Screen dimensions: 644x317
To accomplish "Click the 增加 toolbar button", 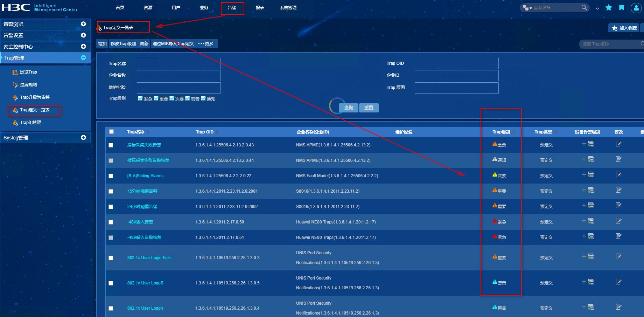I will [x=102, y=44].
